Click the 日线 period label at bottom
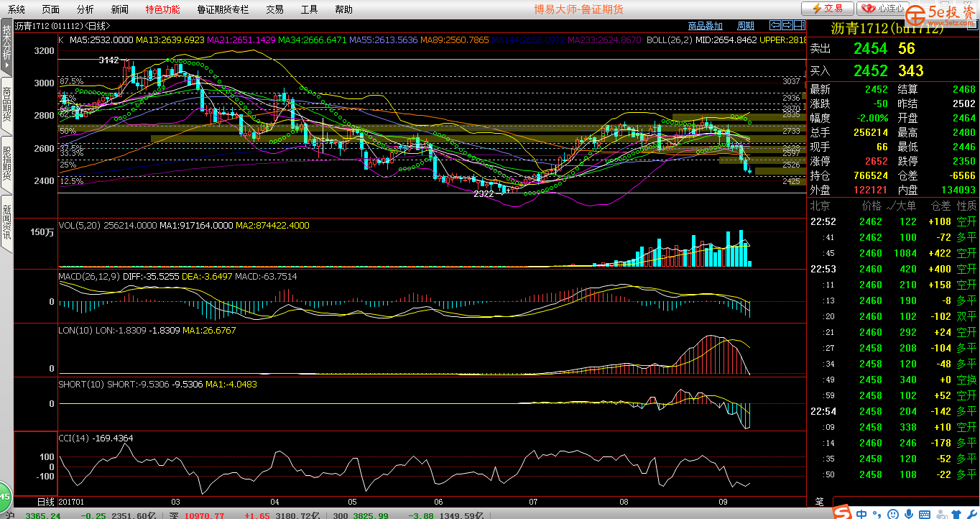The width and height of the screenshot is (980, 519). 45,501
